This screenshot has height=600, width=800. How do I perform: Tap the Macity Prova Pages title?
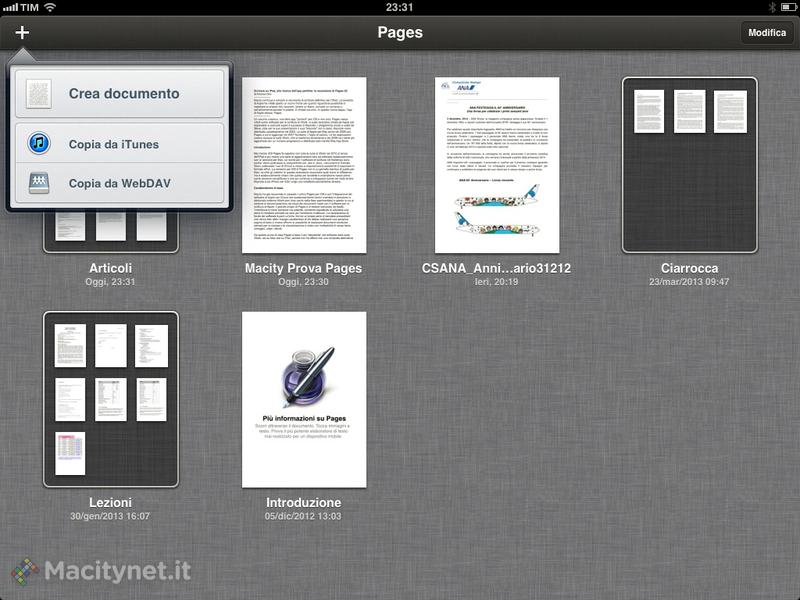coord(304,268)
